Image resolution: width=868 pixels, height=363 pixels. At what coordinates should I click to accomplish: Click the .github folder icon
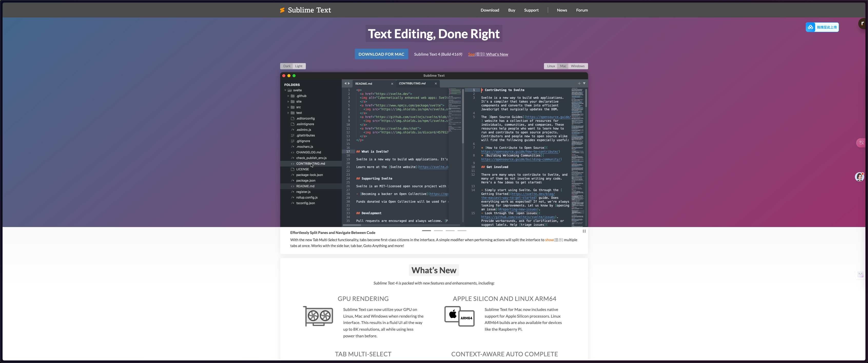tap(292, 96)
